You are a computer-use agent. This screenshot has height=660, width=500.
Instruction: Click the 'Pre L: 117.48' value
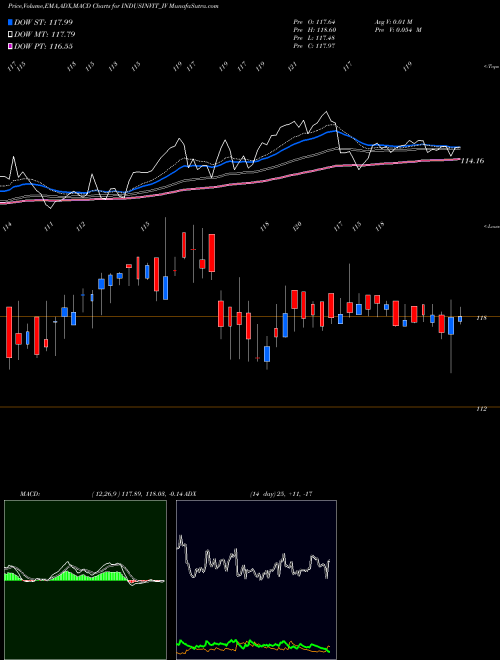314,38
